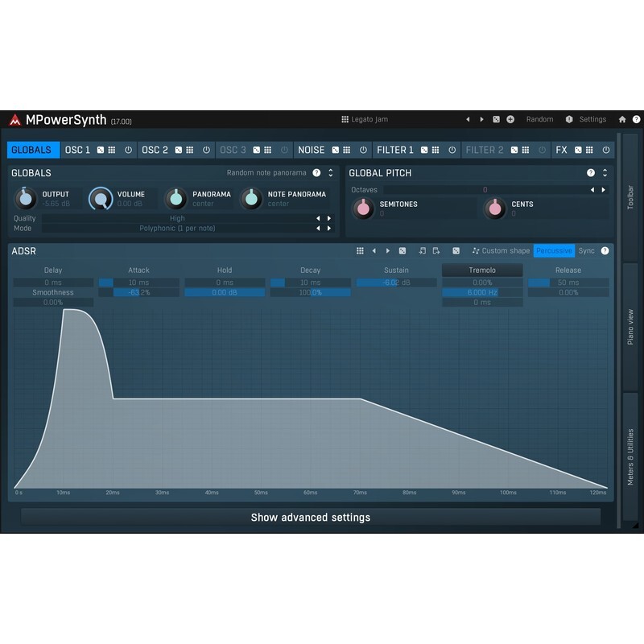Image resolution: width=644 pixels, height=644 pixels.
Task: Disable Percussive mode in the ADSR panel
Action: (x=555, y=250)
